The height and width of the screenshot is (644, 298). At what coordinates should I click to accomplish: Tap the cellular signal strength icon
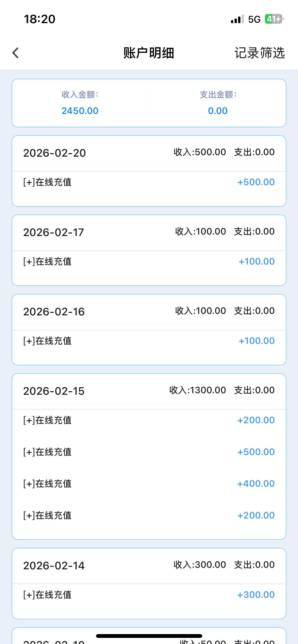[x=237, y=19]
